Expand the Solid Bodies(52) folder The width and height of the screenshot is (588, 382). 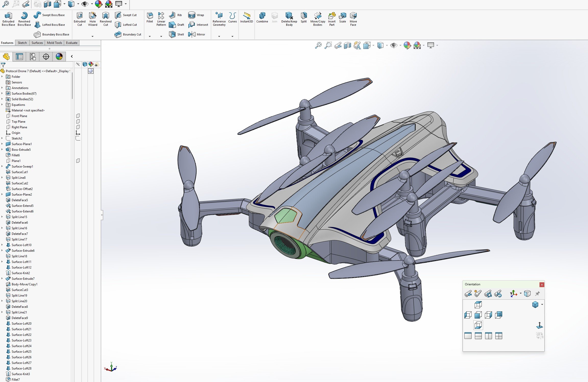[x=2, y=99]
